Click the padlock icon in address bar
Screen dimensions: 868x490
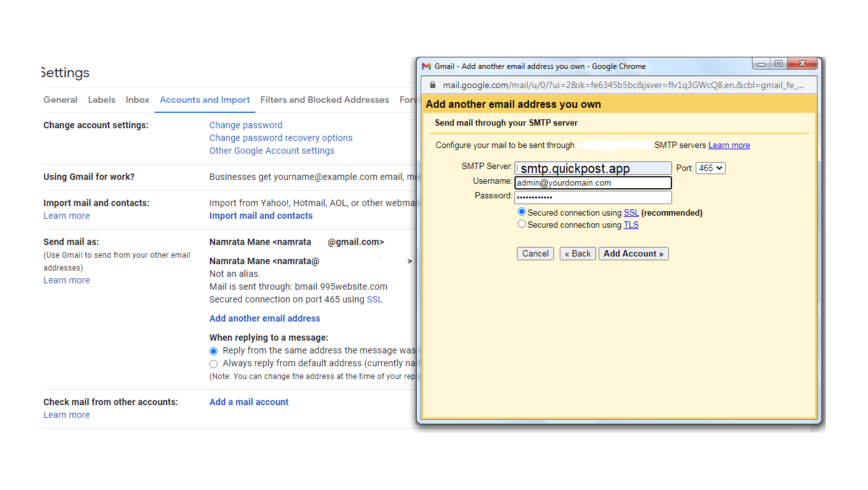tap(432, 85)
